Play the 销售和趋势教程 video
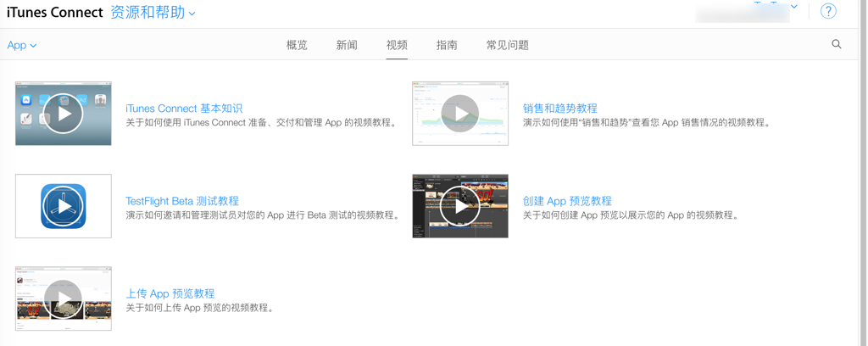The width and height of the screenshot is (868, 346). point(460,114)
